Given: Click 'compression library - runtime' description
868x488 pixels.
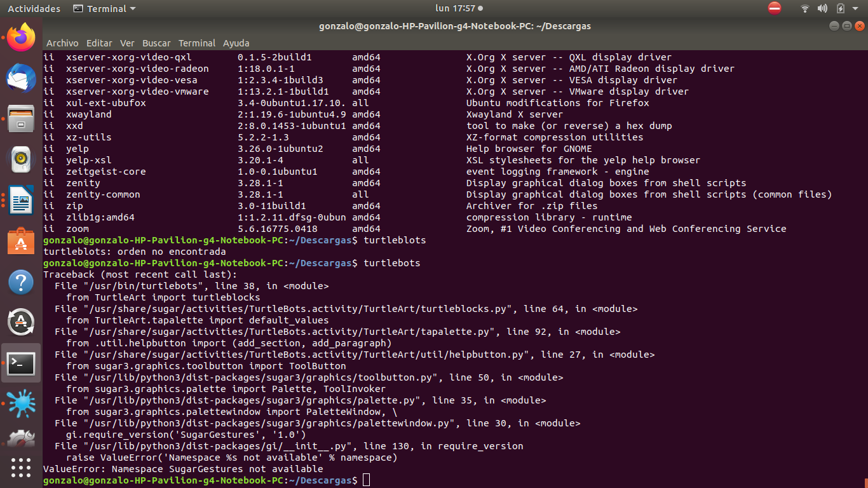Looking at the screenshot, I should 549,217.
